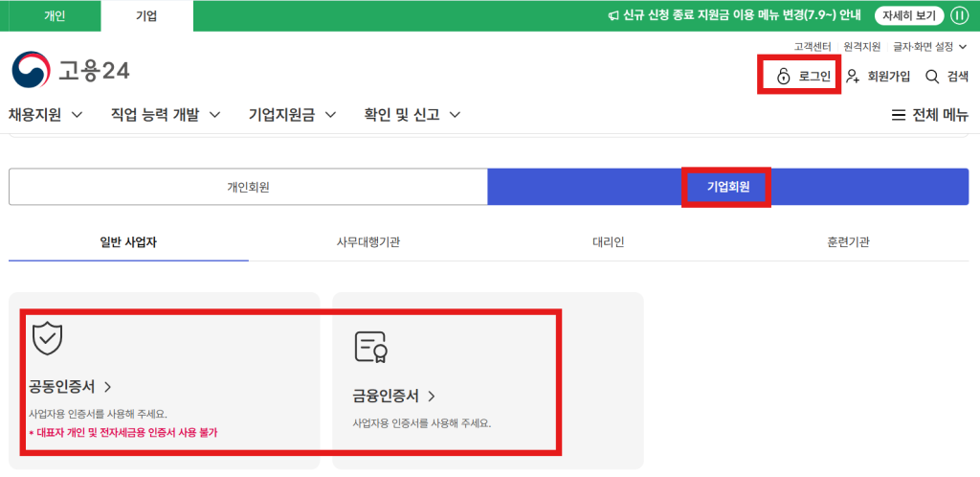Click the red warning 대표자 개인 및 전자세금용 text
Viewport: 980px width, 477px height.
tap(123, 432)
